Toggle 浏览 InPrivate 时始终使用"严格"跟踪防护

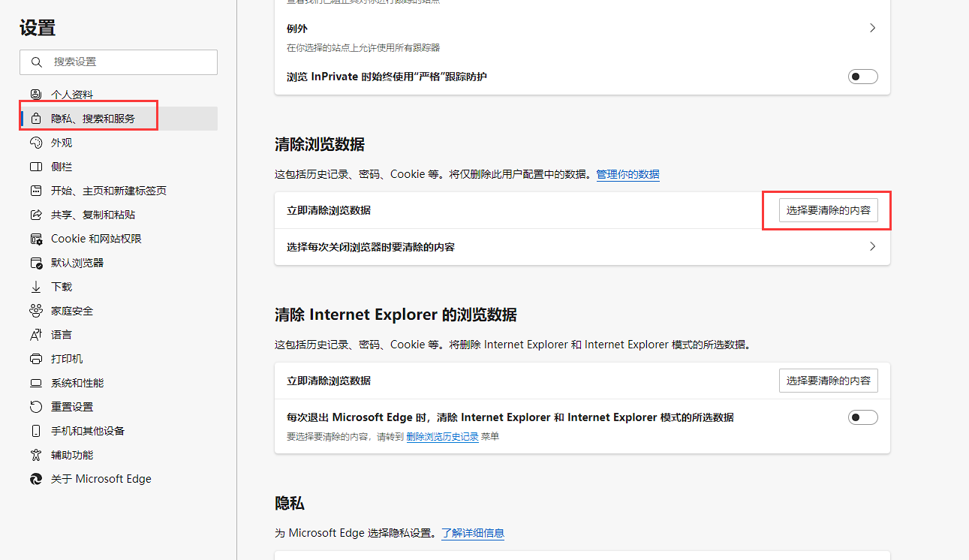point(863,77)
